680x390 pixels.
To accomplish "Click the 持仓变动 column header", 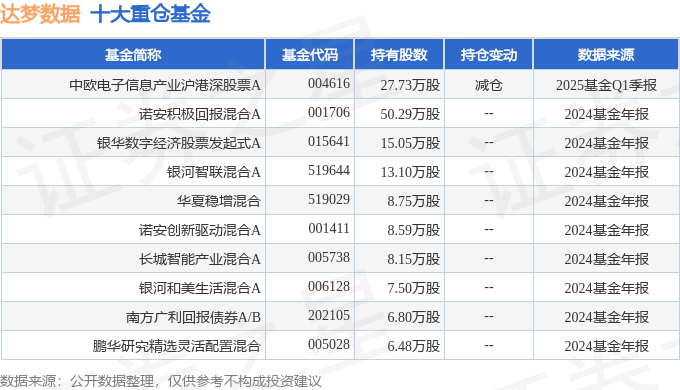I will tap(489, 55).
